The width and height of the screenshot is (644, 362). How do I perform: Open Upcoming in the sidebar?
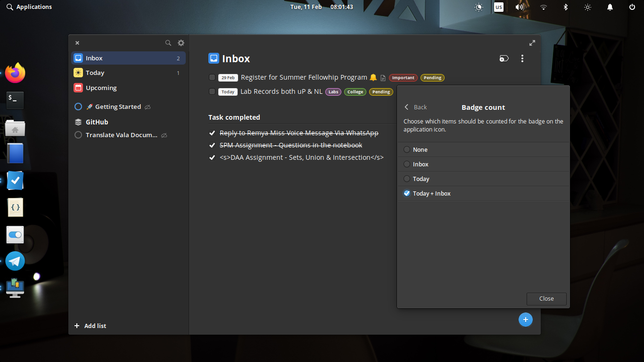pyautogui.click(x=128, y=88)
